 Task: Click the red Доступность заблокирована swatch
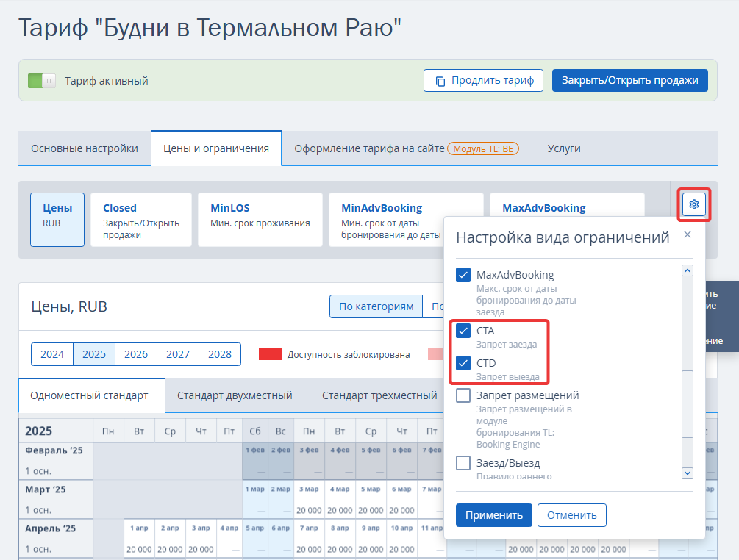(x=271, y=354)
